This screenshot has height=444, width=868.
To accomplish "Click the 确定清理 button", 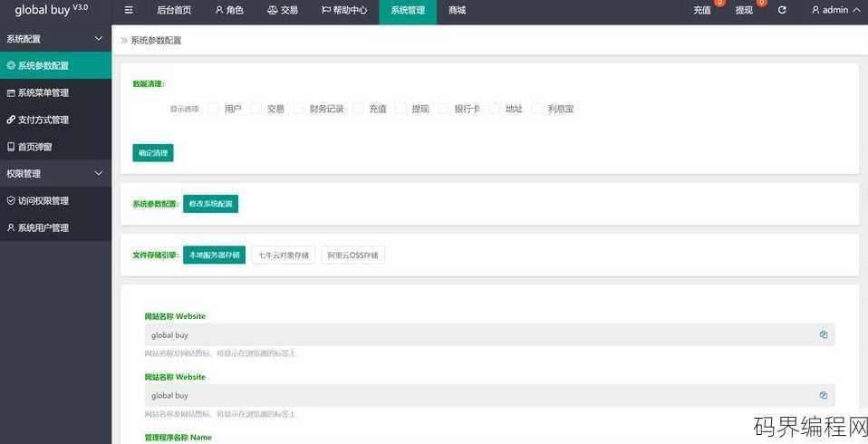I will pyautogui.click(x=153, y=153).
